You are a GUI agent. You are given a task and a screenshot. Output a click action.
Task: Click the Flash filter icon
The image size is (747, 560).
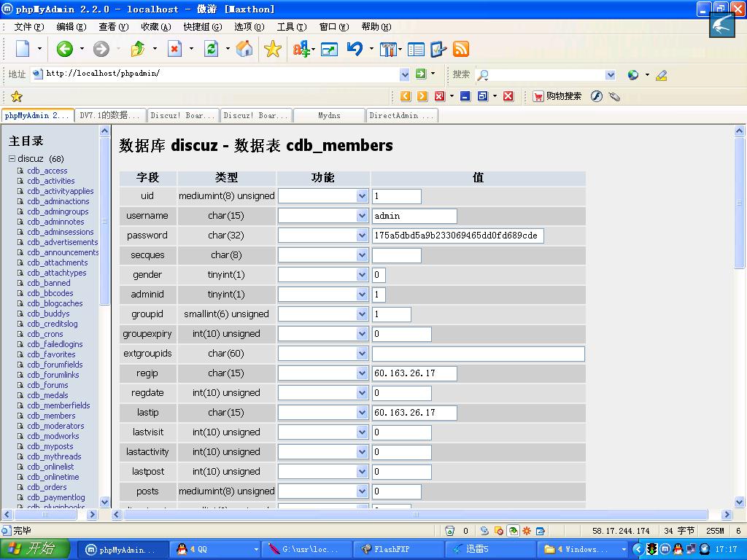pos(597,96)
